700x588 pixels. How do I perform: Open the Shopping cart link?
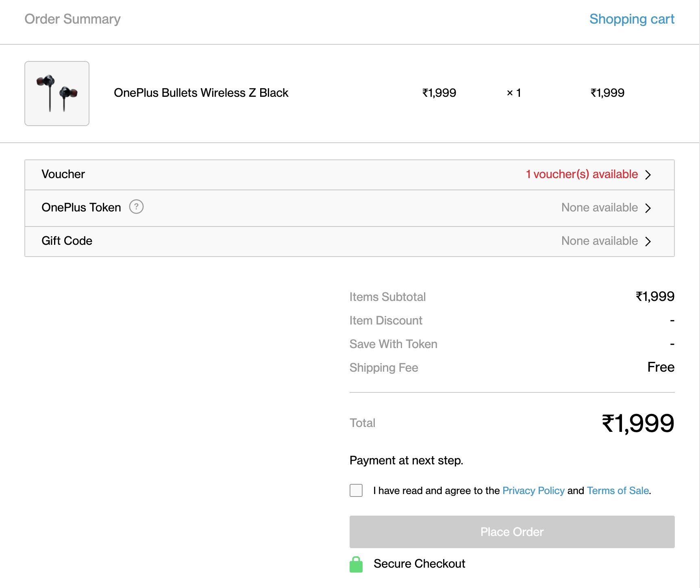tap(632, 19)
